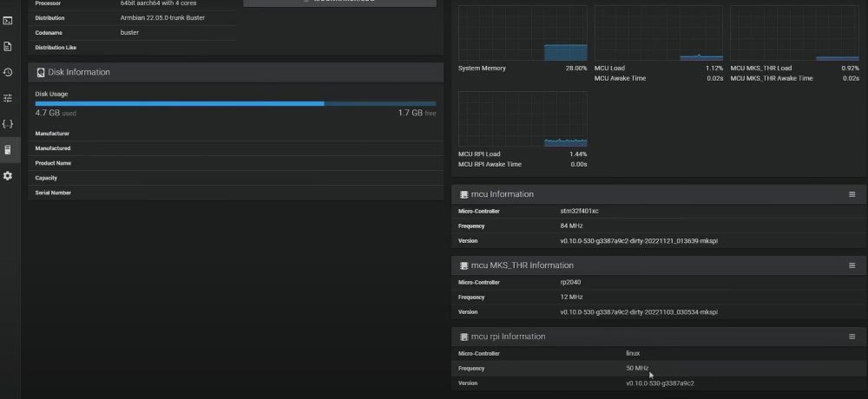This screenshot has height=399, width=868.
Task: Click the '4.7 GB used' value
Action: click(56, 113)
